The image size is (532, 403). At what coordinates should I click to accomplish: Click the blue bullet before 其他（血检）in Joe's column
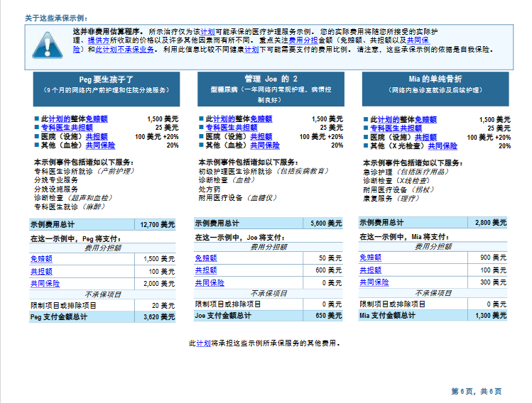(202, 145)
